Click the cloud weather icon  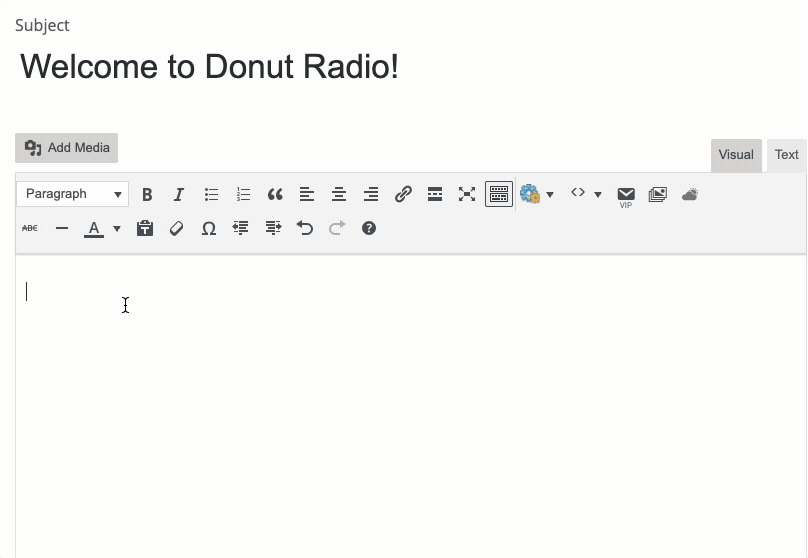coord(689,195)
